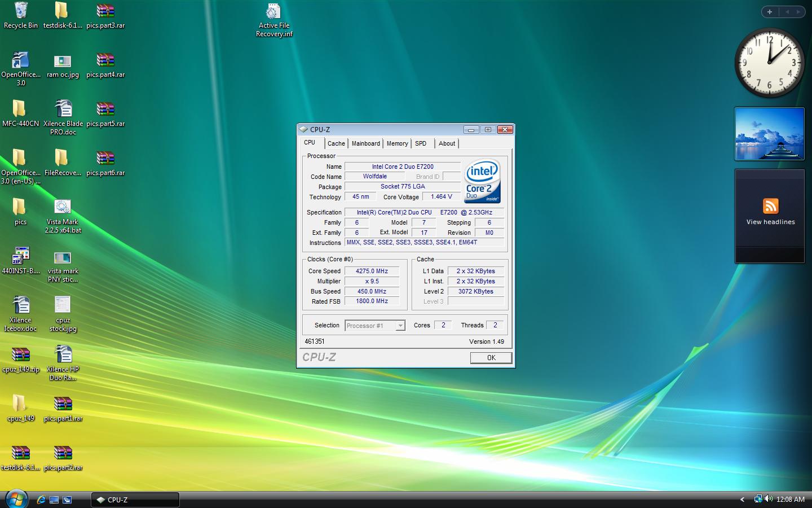Switch to the Cache tab
The image size is (812, 508).
click(x=336, y=143)
